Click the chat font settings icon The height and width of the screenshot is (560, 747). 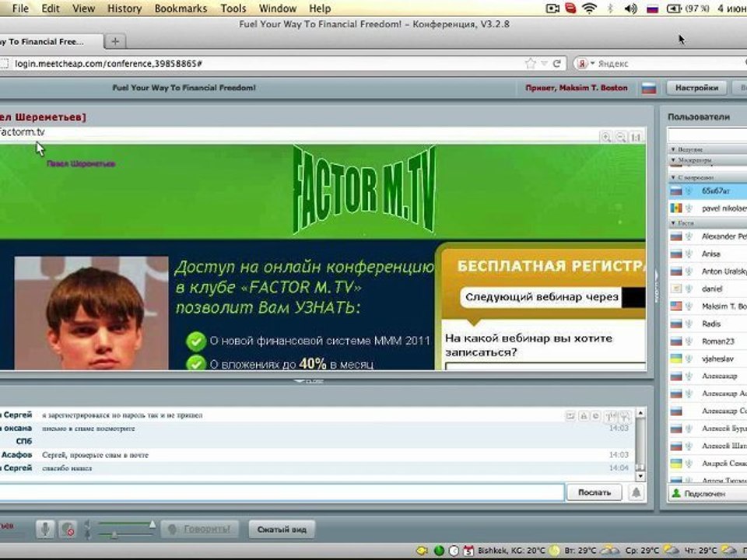(x=611, y=415)
